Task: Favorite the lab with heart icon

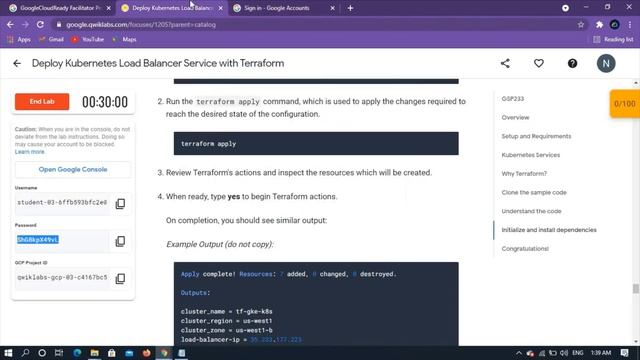Action: tap(539, 63)
